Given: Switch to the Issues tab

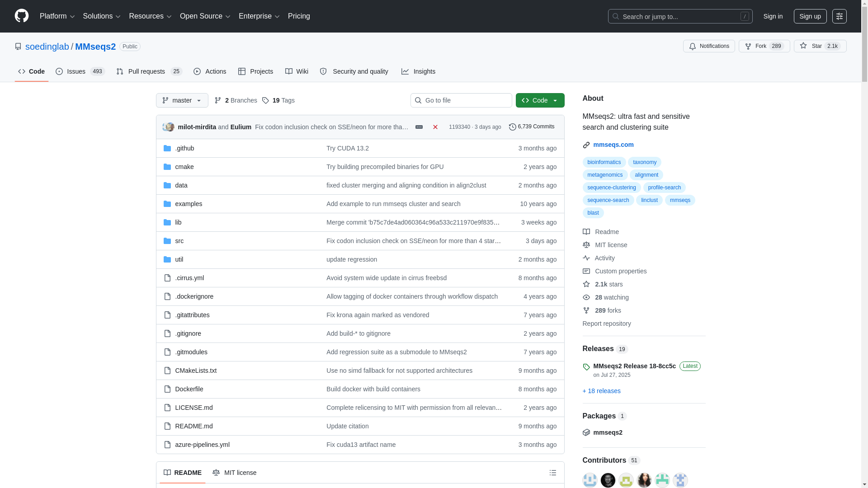Looking at the screenshot, I should [80, 71].
